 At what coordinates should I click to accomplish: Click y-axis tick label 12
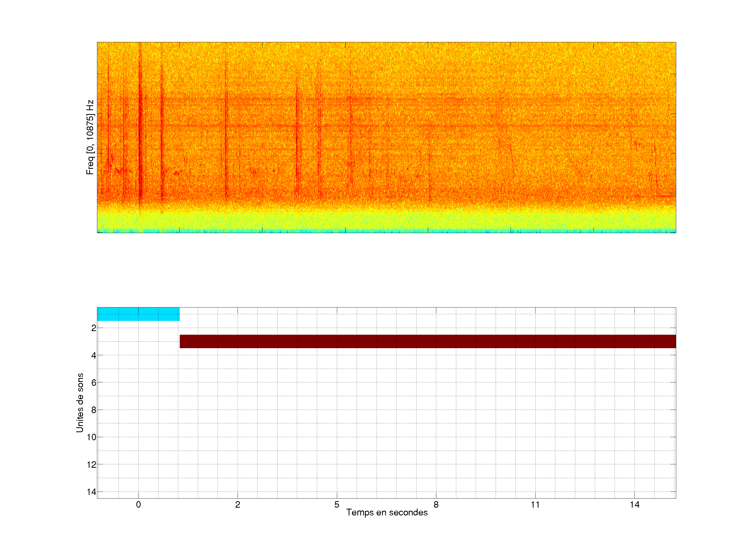point(92,465)
